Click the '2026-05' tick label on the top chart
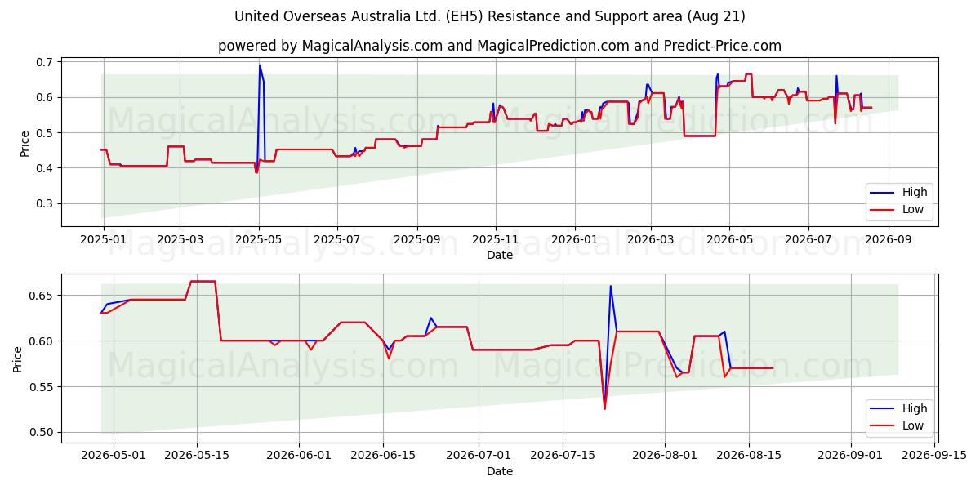The width and height of the screenshot is (980, 490). click(x=729, y=240)
